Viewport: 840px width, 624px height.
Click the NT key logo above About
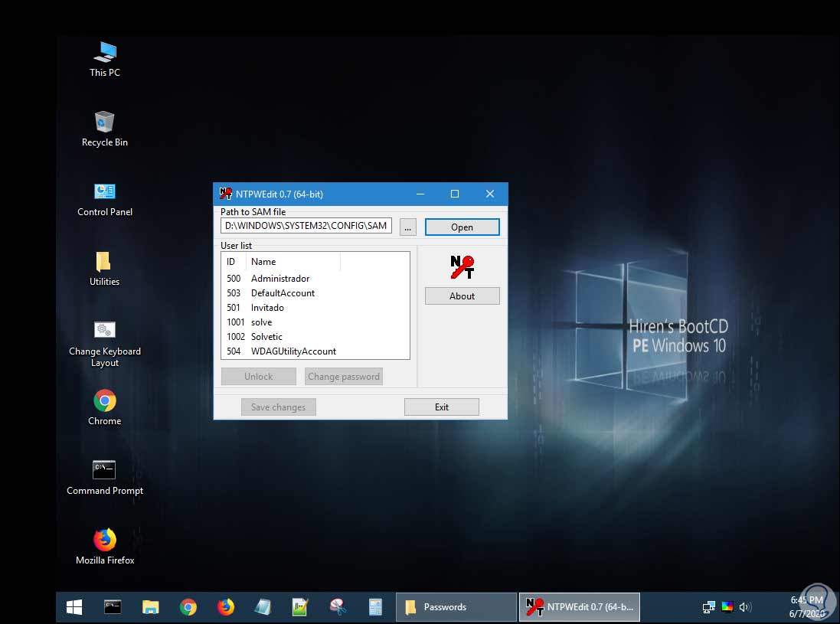pos(462,266)
